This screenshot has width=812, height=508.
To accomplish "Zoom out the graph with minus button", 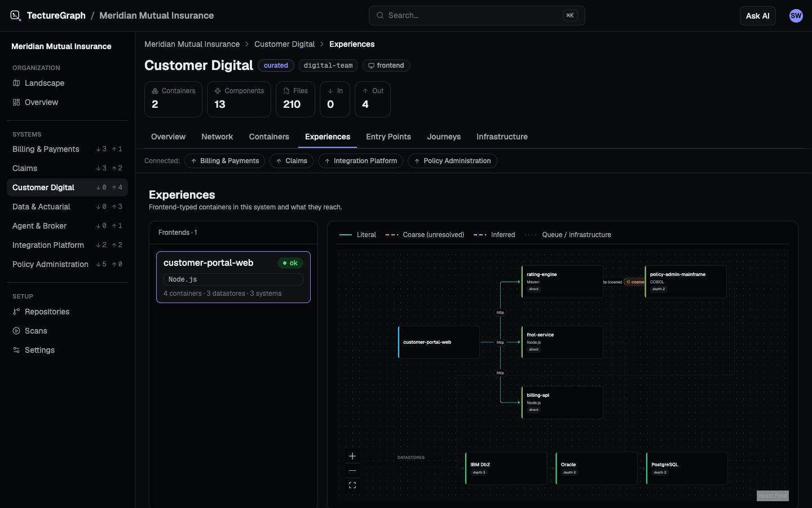I will pos(352,471).
